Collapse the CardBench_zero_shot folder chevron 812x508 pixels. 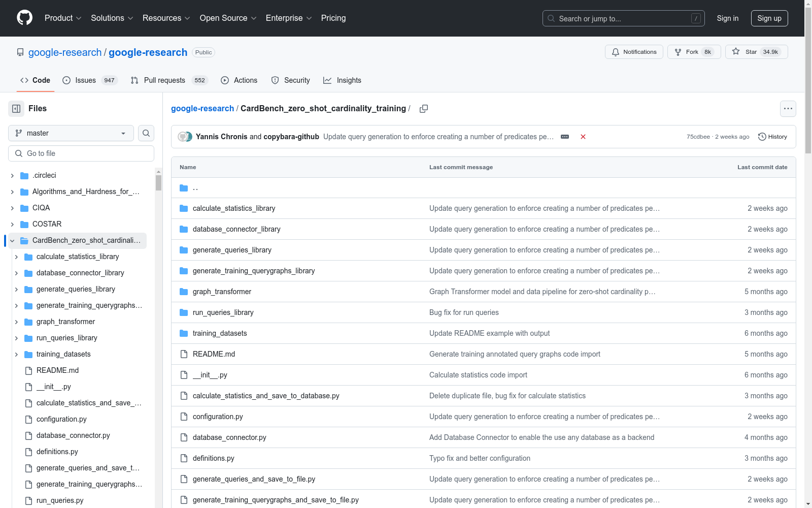[12, 240]
